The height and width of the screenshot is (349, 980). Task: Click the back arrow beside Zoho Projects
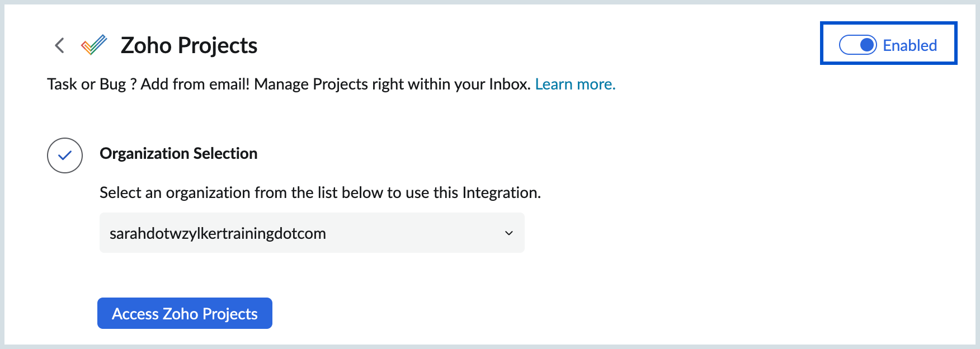point(59,45)
